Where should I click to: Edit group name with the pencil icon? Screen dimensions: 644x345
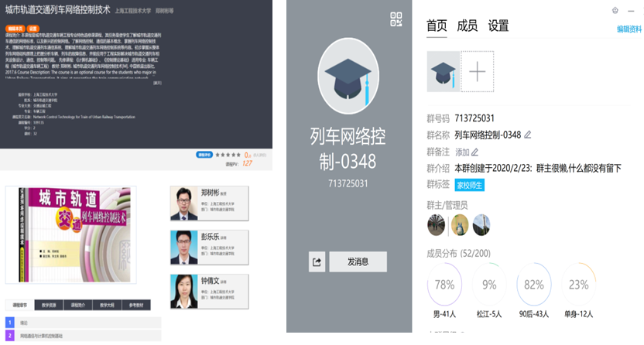528,135
